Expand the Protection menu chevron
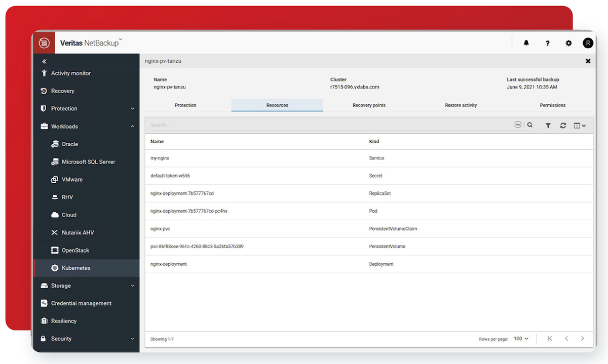 [133, 109]
